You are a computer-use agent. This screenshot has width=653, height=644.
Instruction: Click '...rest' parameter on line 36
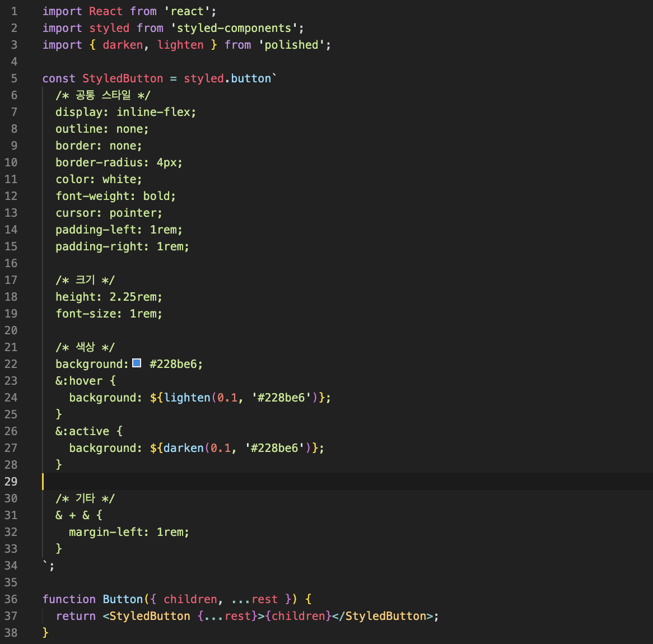254,599
